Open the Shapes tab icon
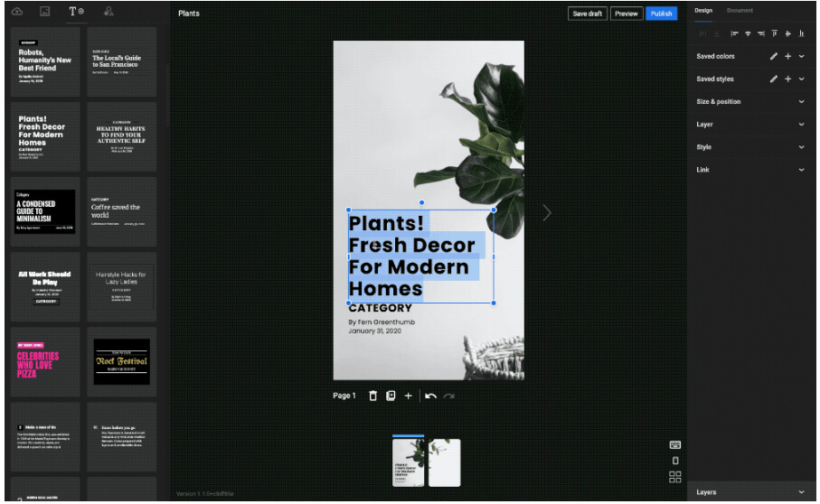This screenshot has width=820, height=504. 108,12
